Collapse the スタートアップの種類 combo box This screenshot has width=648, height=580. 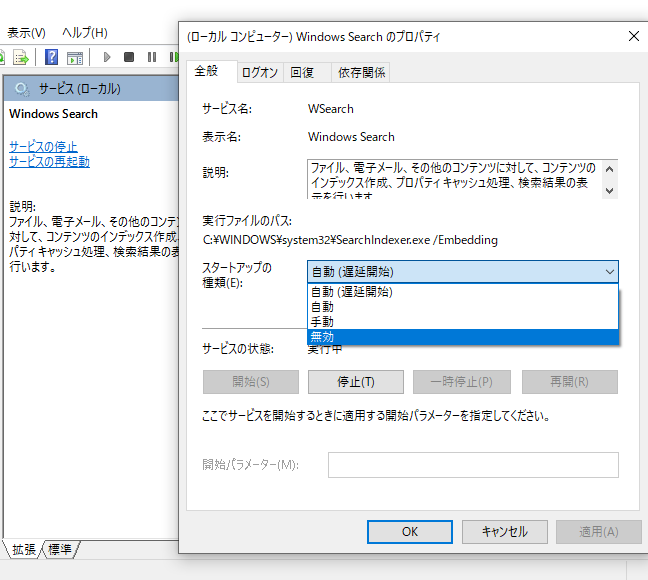463,272
